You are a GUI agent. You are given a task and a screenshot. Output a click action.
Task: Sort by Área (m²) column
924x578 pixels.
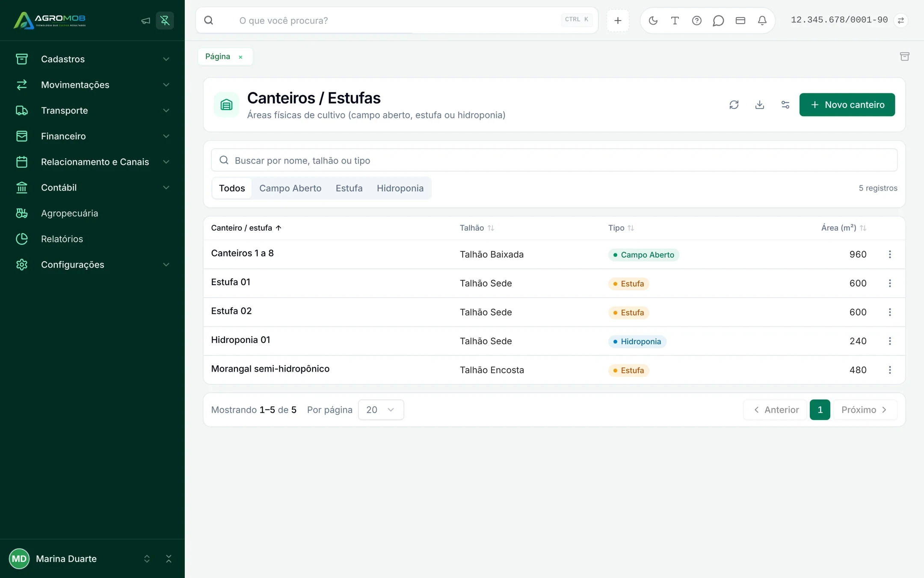(844, 228)
